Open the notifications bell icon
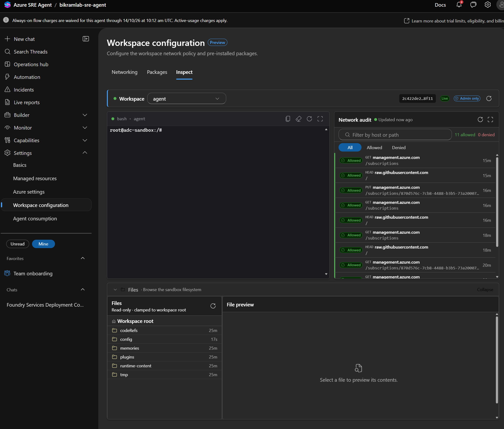The width and height of the screenshot is (504, 429). pyautogui.click(x=459, y=5)
